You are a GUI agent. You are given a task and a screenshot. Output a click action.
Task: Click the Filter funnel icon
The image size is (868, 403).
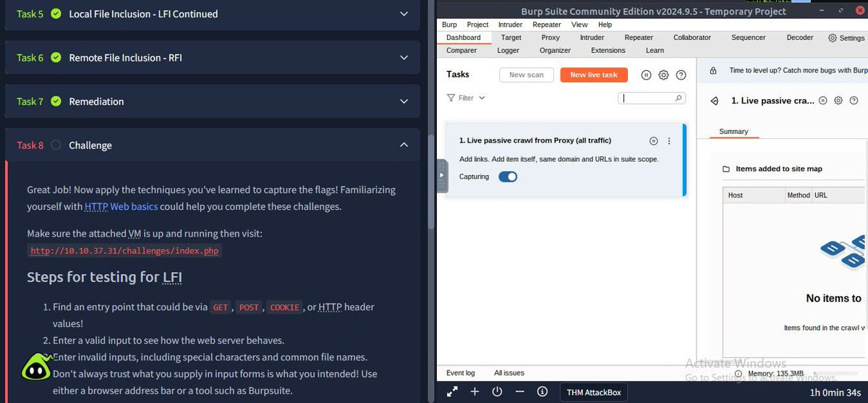[451, 98]
